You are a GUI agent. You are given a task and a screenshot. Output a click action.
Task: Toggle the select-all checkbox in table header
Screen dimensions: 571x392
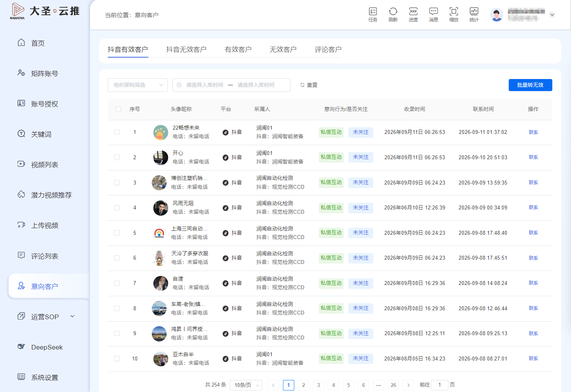pyautogui.click(x=119, y=109)
